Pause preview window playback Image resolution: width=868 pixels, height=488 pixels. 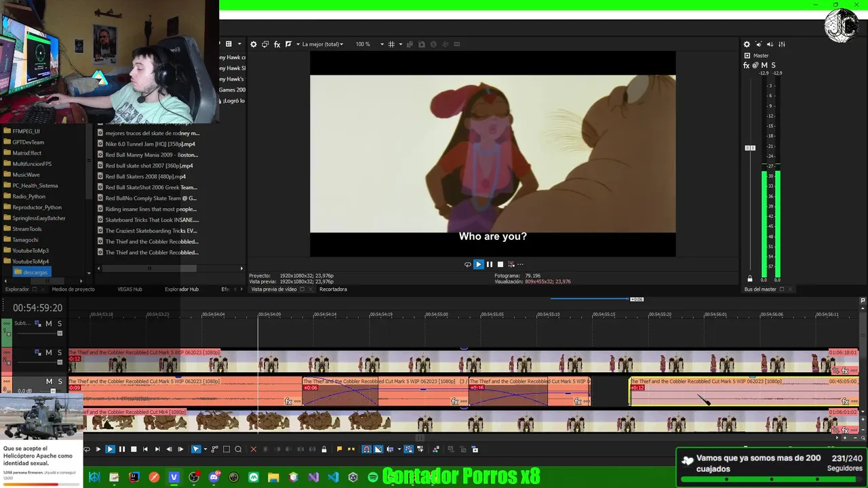490,264
